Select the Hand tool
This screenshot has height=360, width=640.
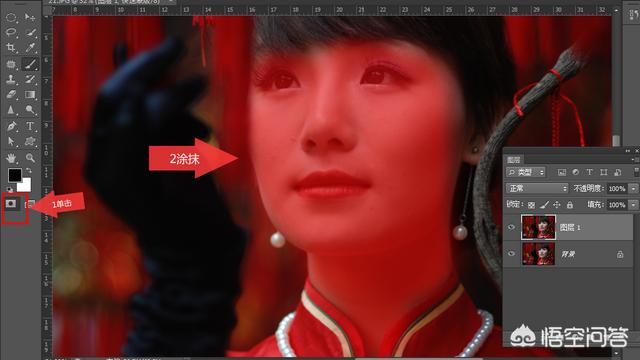[11, 158]
